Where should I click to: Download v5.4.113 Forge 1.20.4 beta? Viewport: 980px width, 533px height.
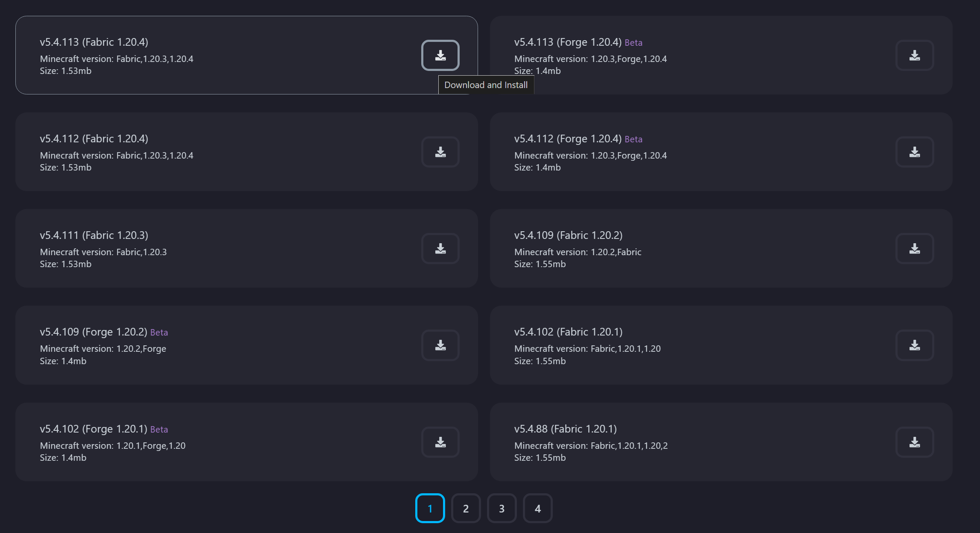click(x=914, y=56)
